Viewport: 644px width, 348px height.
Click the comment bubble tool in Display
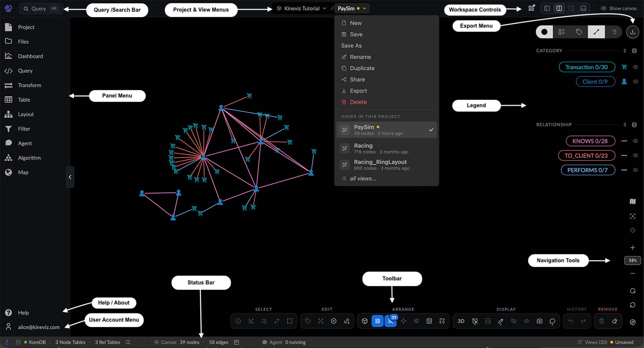552,321
